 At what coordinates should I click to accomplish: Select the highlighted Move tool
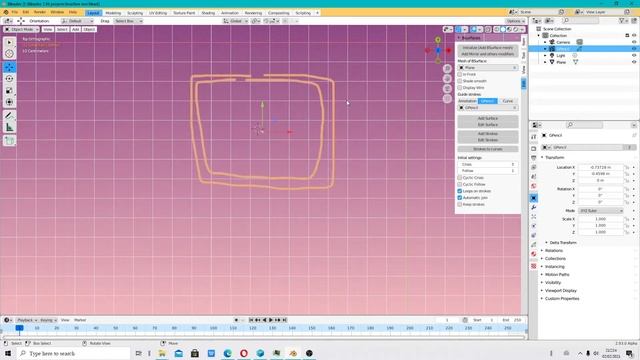point(9,67)
